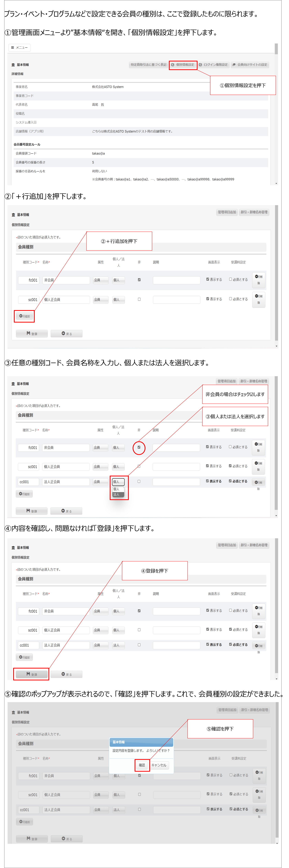This screenshot has width=289, height=868.
Task: Click fc001 種別コード field in step ② screen
Action: [x=29, y=280]
